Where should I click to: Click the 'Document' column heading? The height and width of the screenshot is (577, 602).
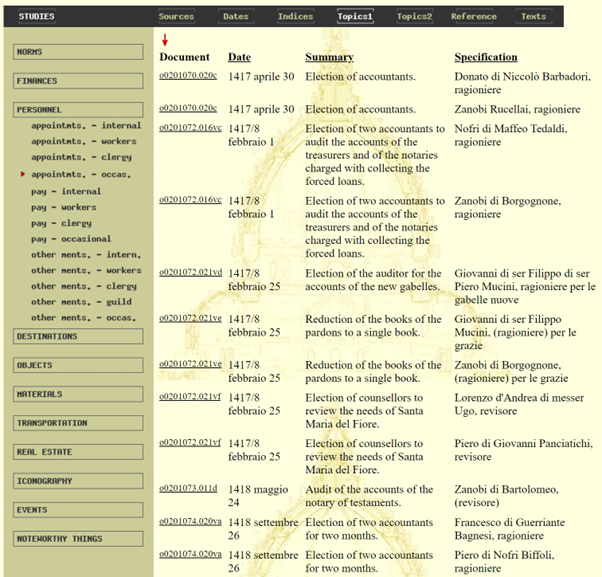pos(185,57)
